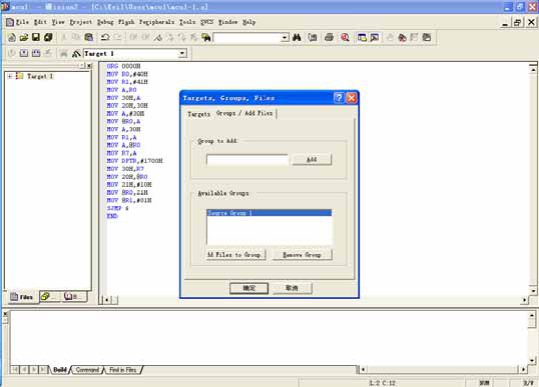Click the Add Files to Group button
The width and height of the screenshot is (539, 387).
pyautogui.click(x=236, y=255)
